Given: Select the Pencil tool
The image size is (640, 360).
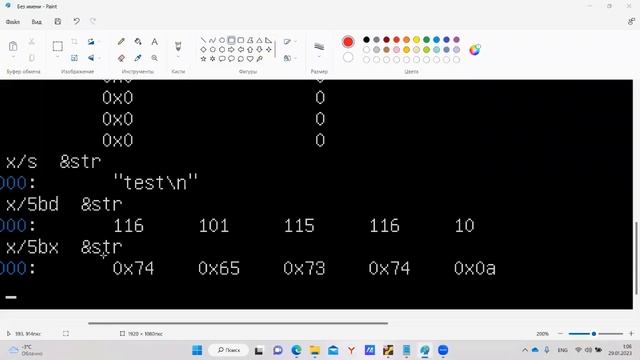Looking at the screenshot, I should click(x=121, y=42).
